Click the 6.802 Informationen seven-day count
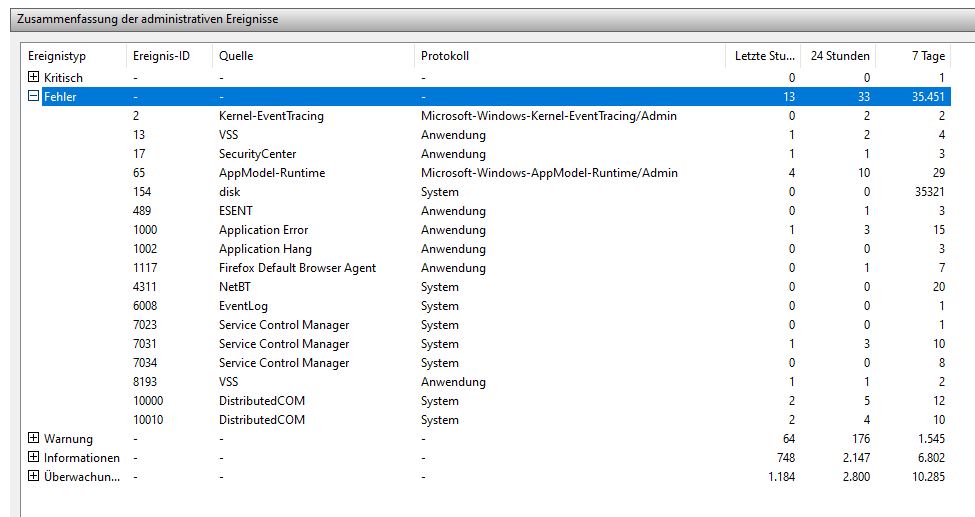Screen dimensions: 975x517 click(931, 458)
